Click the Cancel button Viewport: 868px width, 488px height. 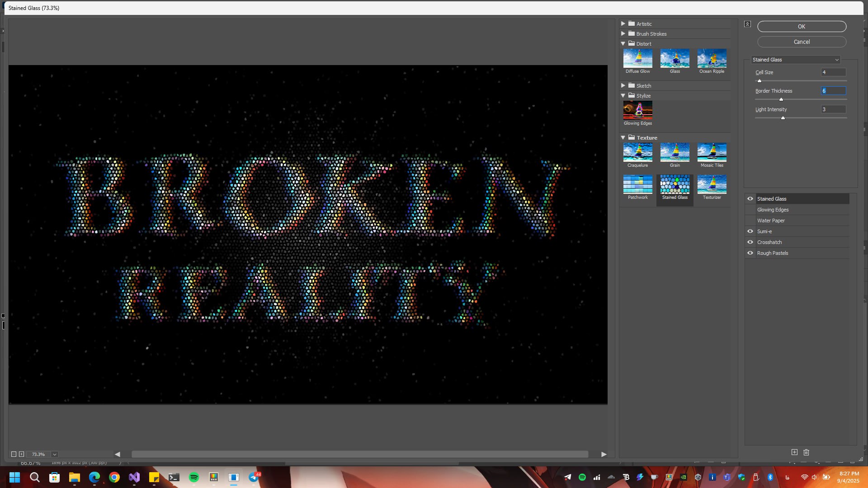[802, 42]
